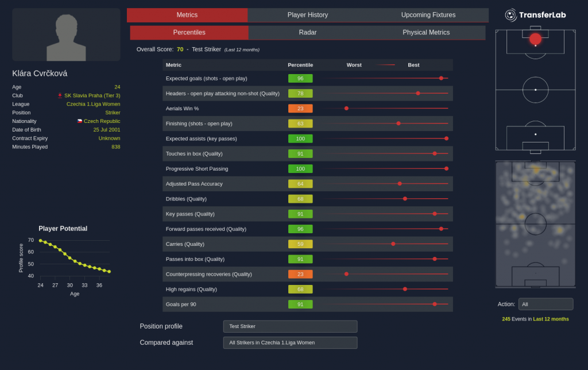The height and width of the screenshot is (370, 588).
Task: Select the Metrics tab
Action: click(x=187, y=15)
